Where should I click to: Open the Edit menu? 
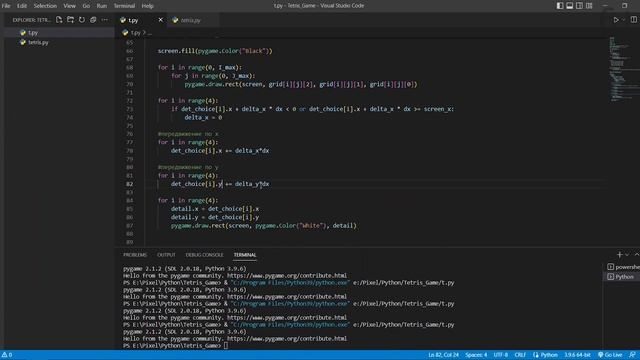point(22,6)
